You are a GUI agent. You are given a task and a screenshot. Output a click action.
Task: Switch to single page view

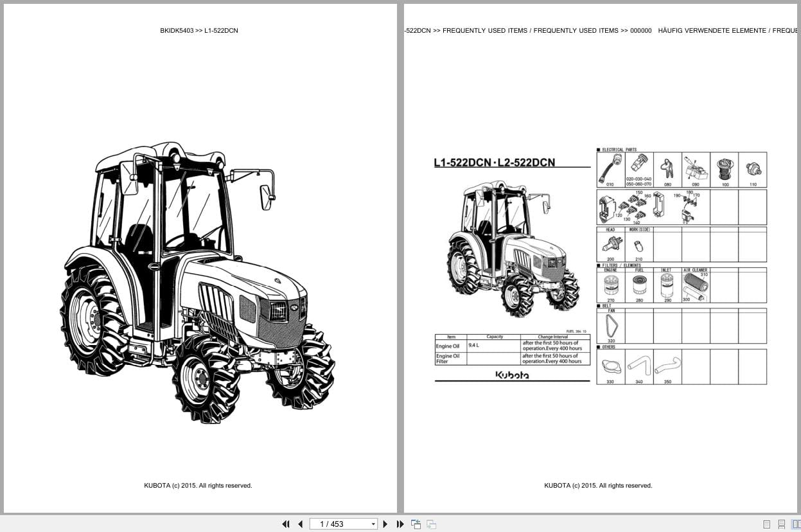pyautogui.click(x=767, y=524)
